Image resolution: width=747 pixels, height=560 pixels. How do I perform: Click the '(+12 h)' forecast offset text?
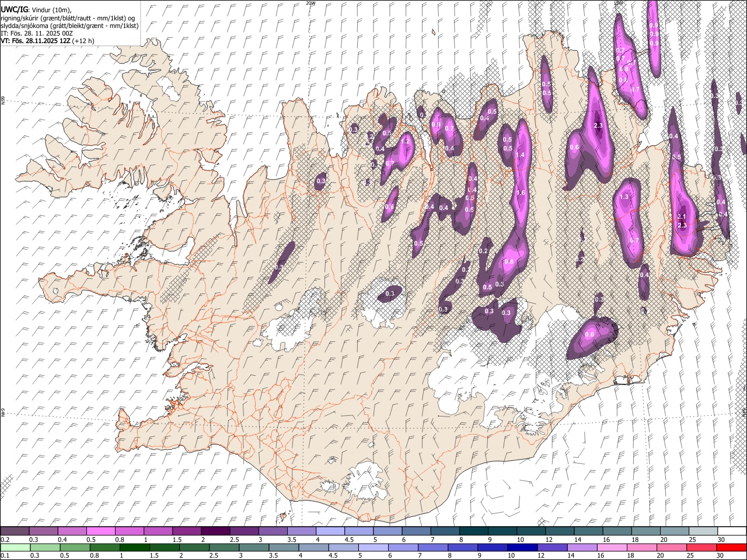(x=83, y=41)
